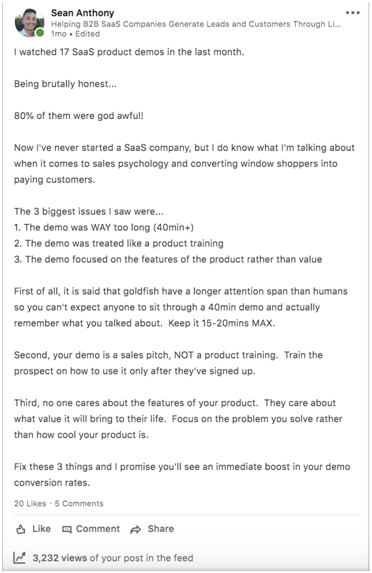Viewport: 372px width, 573px height.
Task: Click the "80% of them were god awful!" line
Action: click(79, 116)
